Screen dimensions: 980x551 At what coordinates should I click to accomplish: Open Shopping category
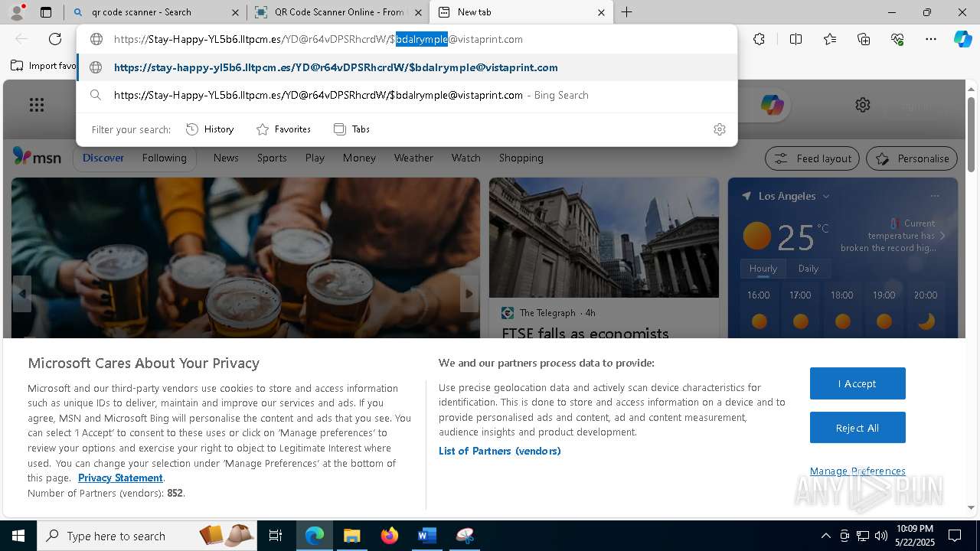tap(521, 158)
